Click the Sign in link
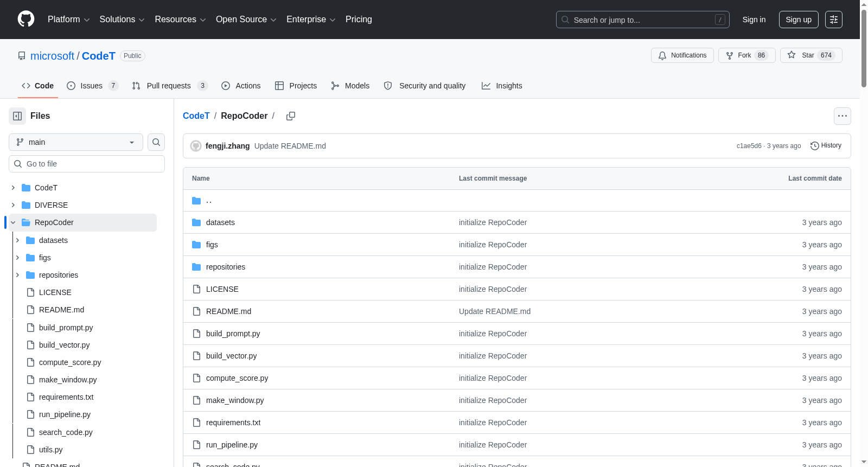This screenshot has width=868, height=467. pos(754,20)
